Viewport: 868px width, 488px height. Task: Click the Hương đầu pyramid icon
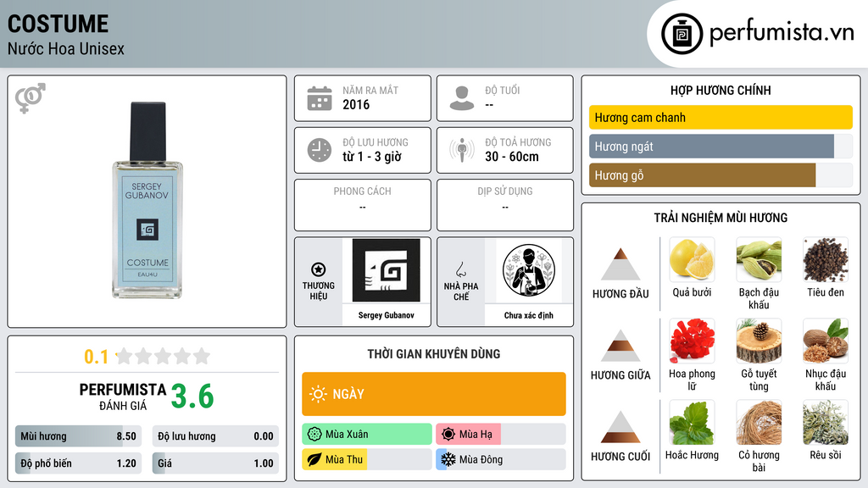[x=620, y=264]
